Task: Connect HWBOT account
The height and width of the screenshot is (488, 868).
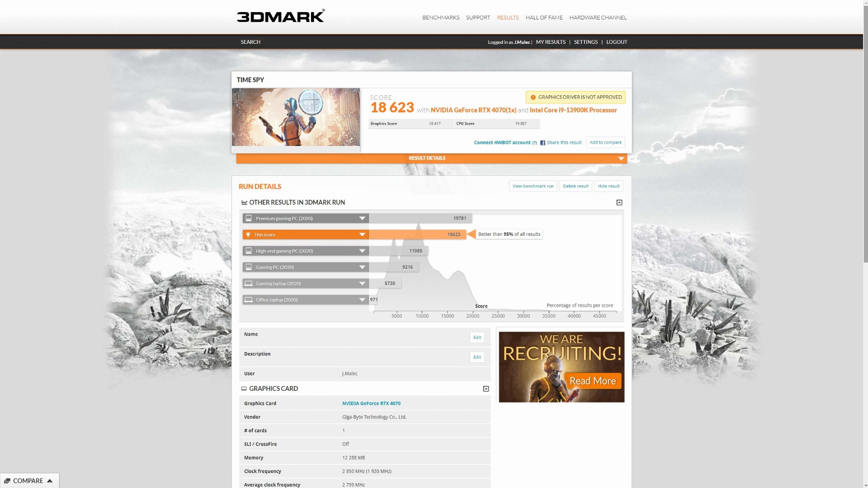Action: (502, 142)
